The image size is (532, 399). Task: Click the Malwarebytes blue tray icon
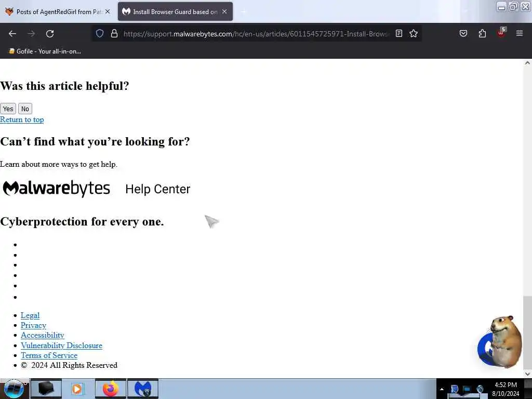click(454, 389)
